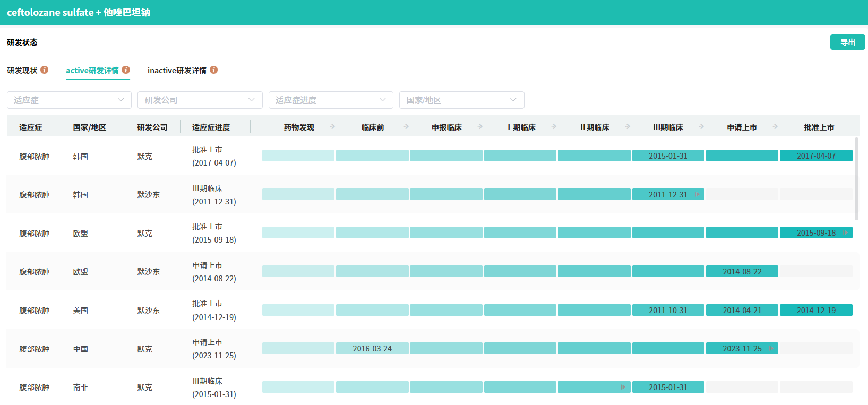
Task: Click the flag icon in the 2023-11-25 bar
Action: pos(771,349)
